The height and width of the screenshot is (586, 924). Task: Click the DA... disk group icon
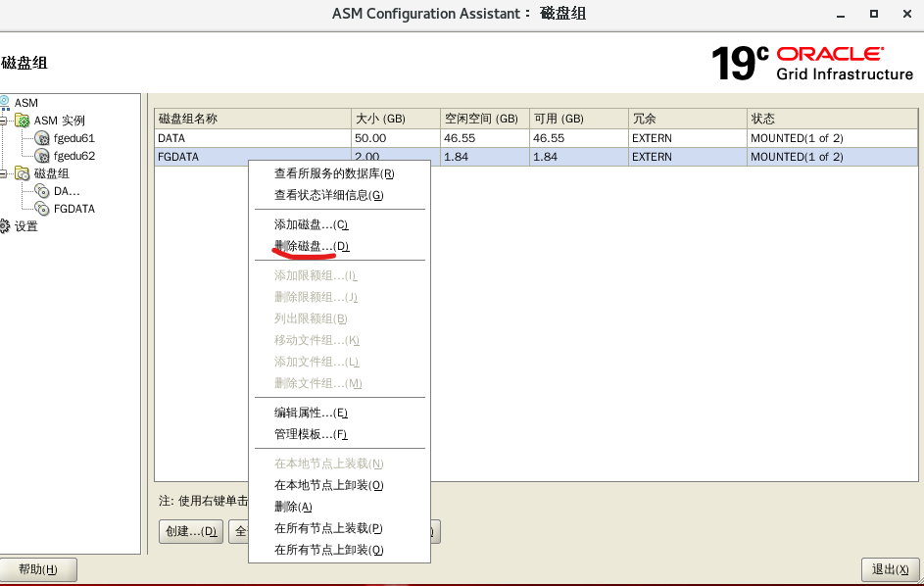click(42, 191)
